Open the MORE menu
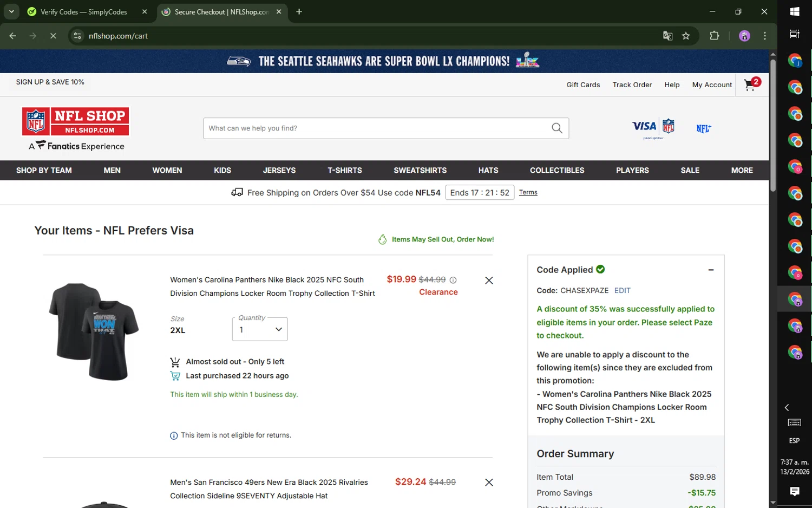Image resolution: width=812 pixels, height=508 pixels. click(742, 170)
